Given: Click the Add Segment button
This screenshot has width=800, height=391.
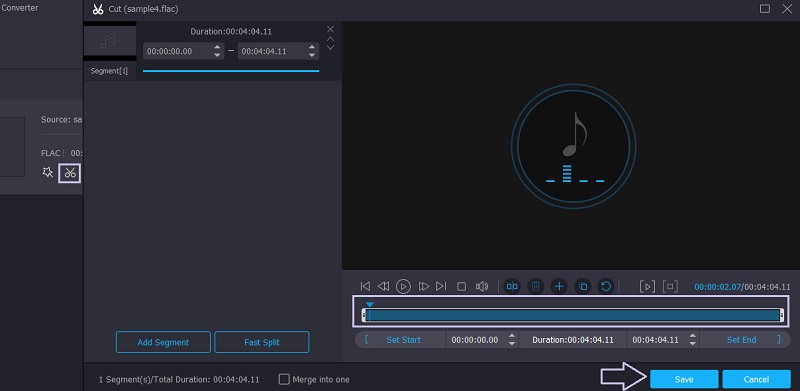Looking at the screenshot, I should click(163, 342).
